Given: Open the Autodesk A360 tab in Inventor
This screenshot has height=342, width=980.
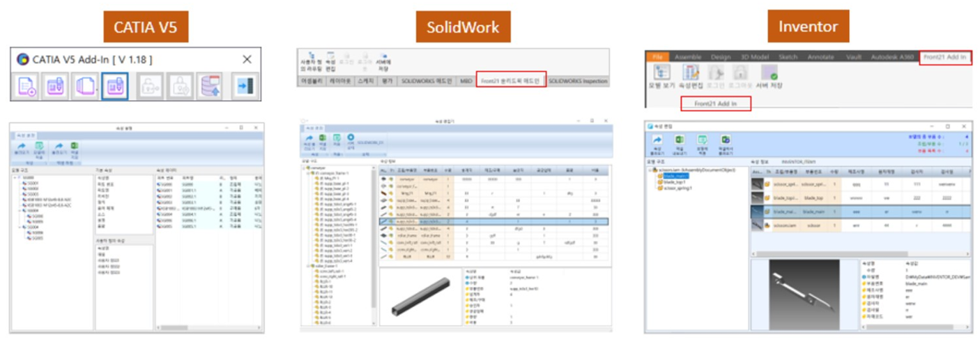Looking at the screenshot, I should point(891,57).
